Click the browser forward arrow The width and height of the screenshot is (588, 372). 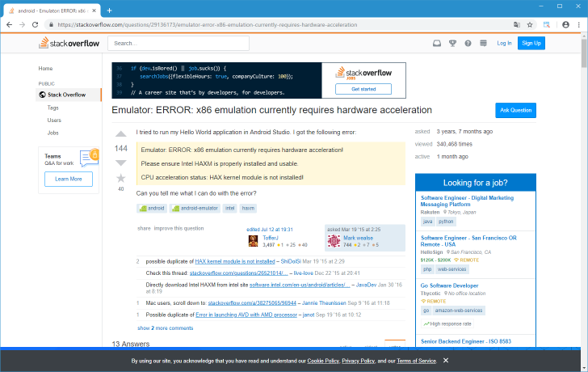click(22, 25)
